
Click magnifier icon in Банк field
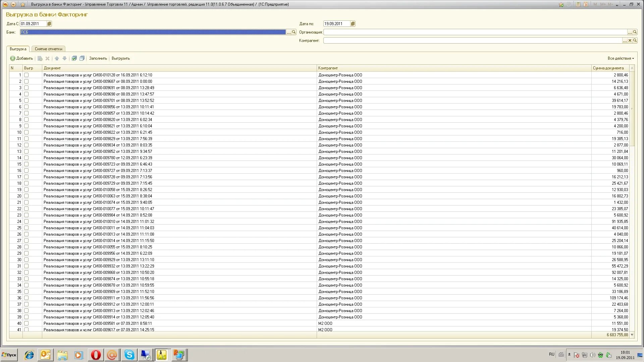(294, 32)
